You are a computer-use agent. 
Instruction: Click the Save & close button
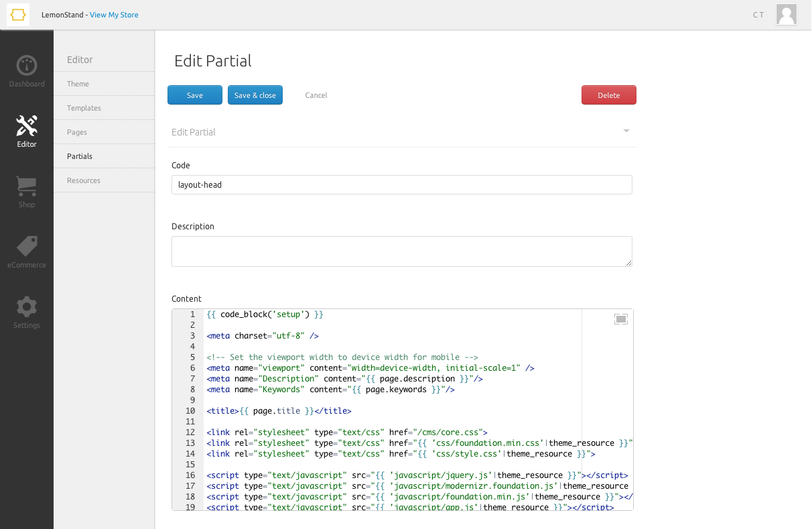(255, 95)
